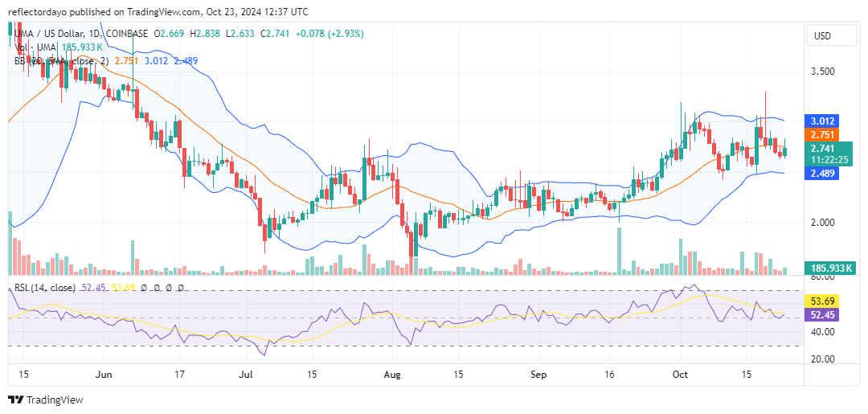
Task: Click the Jul date label on time axis
Action: pos(247,375)
